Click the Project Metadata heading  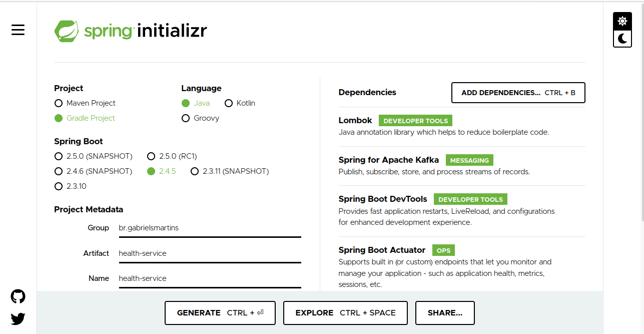pos(89,209)
